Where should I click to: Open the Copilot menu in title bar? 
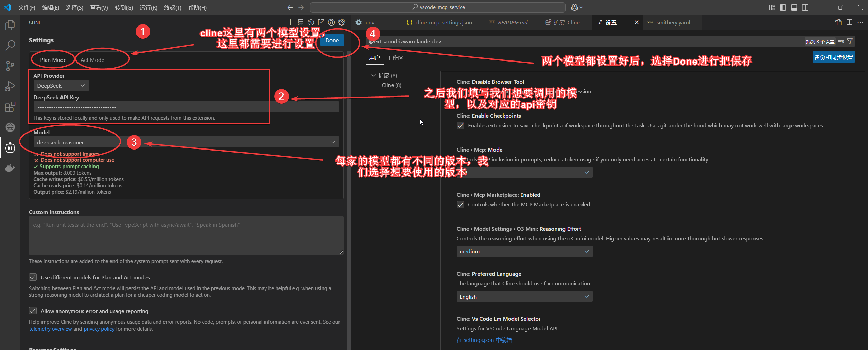pyautogui.click(x=577, y=7)
